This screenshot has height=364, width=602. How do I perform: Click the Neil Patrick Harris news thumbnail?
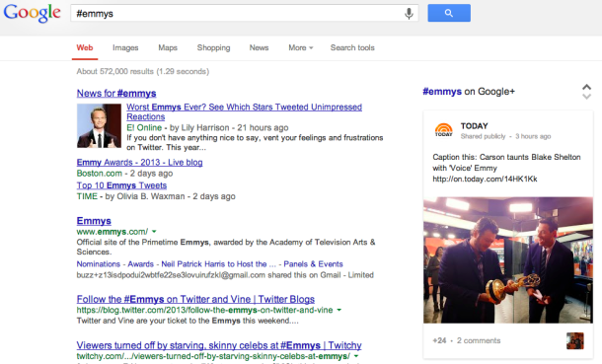point(99,126)
